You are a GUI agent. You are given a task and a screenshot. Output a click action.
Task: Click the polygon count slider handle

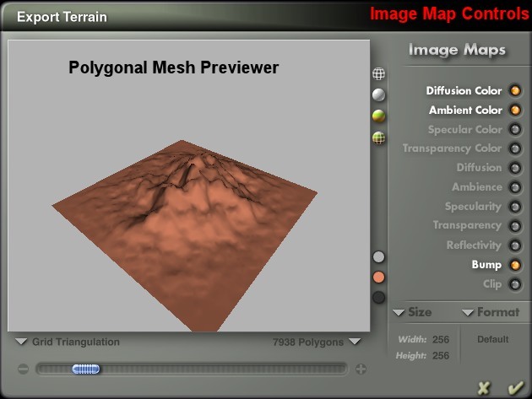85,369
